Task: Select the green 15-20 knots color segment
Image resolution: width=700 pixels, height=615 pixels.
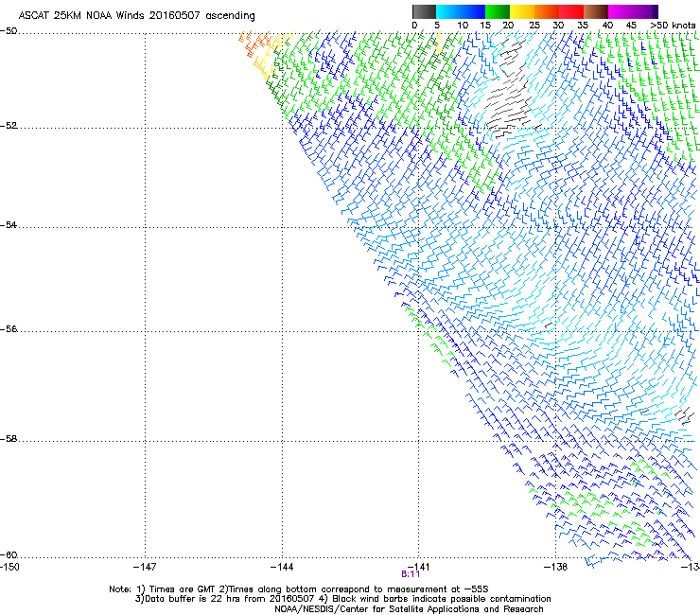Action: (x=498, y=11)
